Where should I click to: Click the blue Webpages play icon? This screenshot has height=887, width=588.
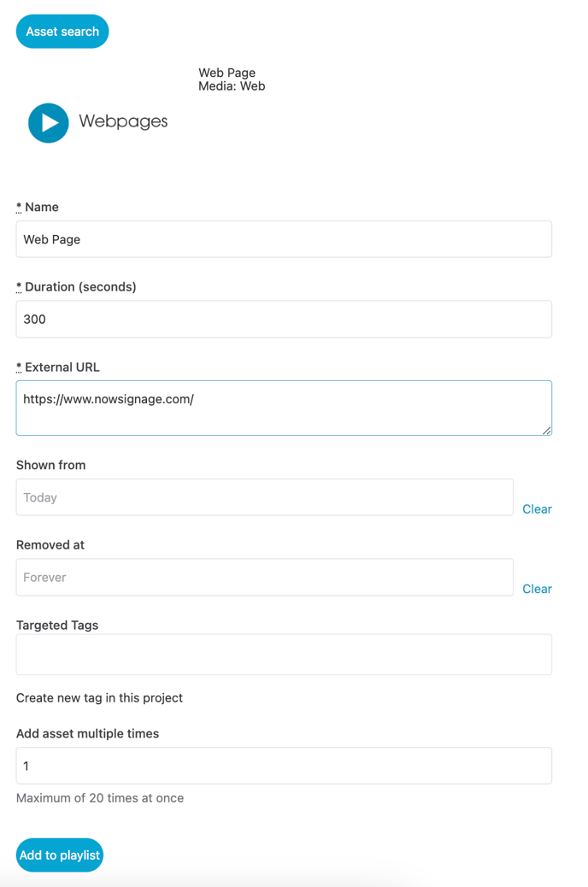pos(49,123)
